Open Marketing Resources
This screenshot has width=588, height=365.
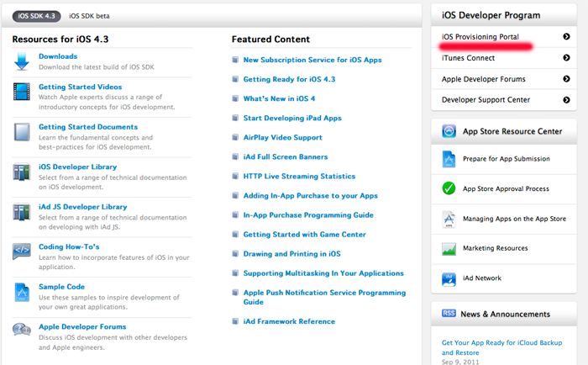[495, 248]
